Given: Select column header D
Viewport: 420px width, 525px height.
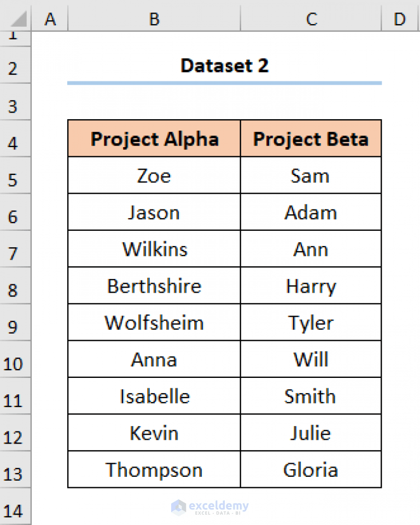Looking at the screenshot, I should (400, 19).
